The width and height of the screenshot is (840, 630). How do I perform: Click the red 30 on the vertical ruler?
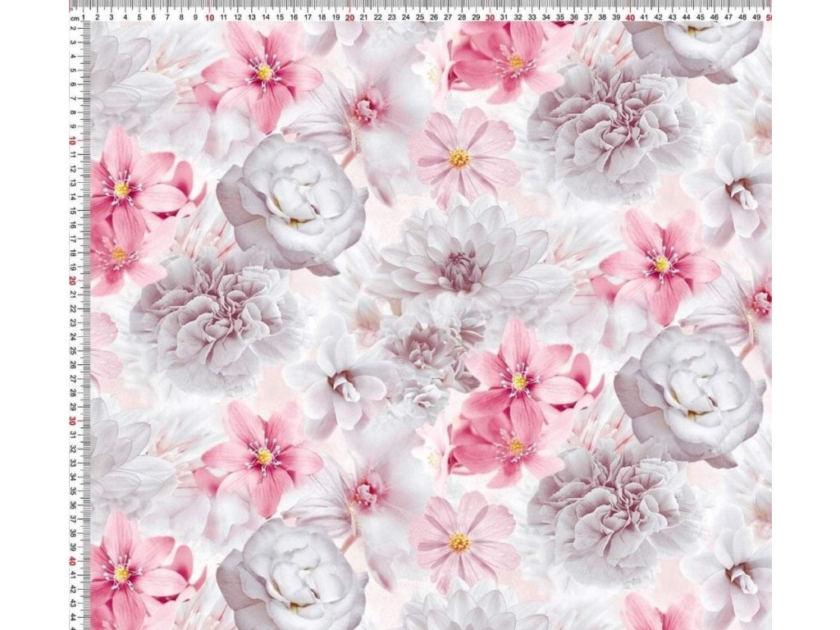pyautogui.click(x=73, y=421)
